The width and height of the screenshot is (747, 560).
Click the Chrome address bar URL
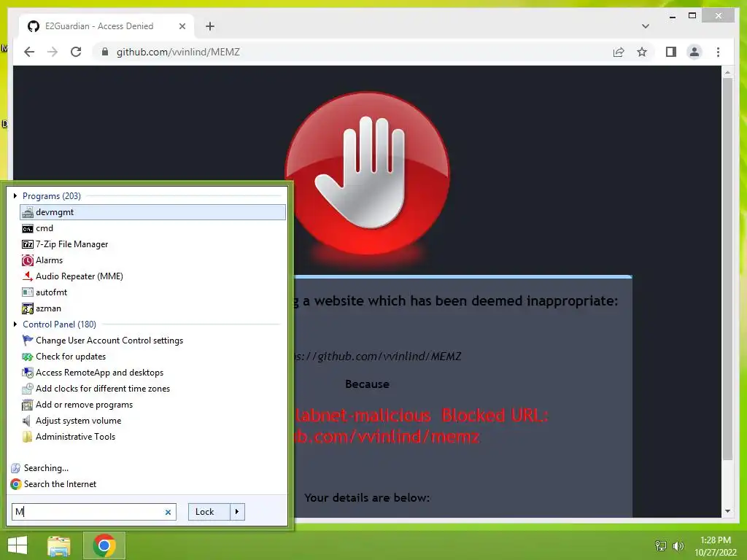tap(178, 52)
